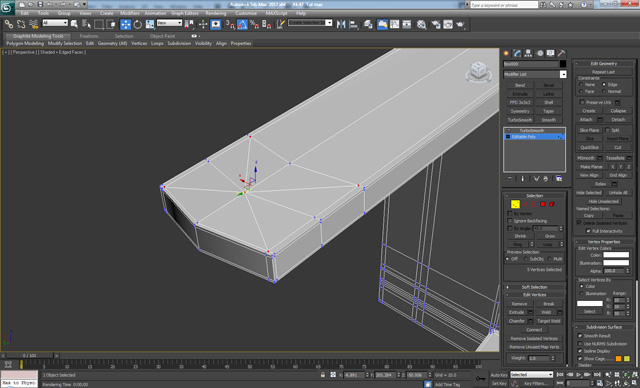The width and height of the screenshot is (640, 388).
Task: Open the Modify command panel tab
Action: [x=518, y=53]
